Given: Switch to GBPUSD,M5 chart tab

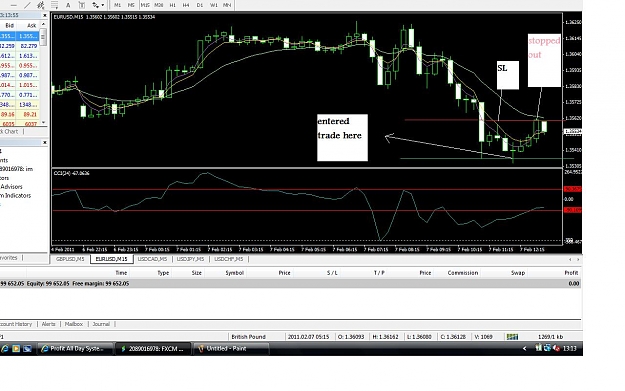Looking at the screenshot, I should (x=70, y=259).
